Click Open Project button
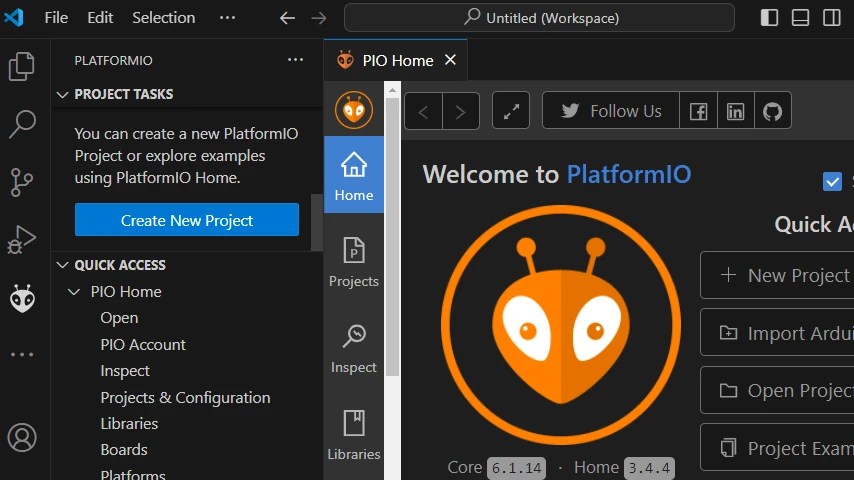Image resolution: width=854 pixels, height=480 pixels. 777,390
